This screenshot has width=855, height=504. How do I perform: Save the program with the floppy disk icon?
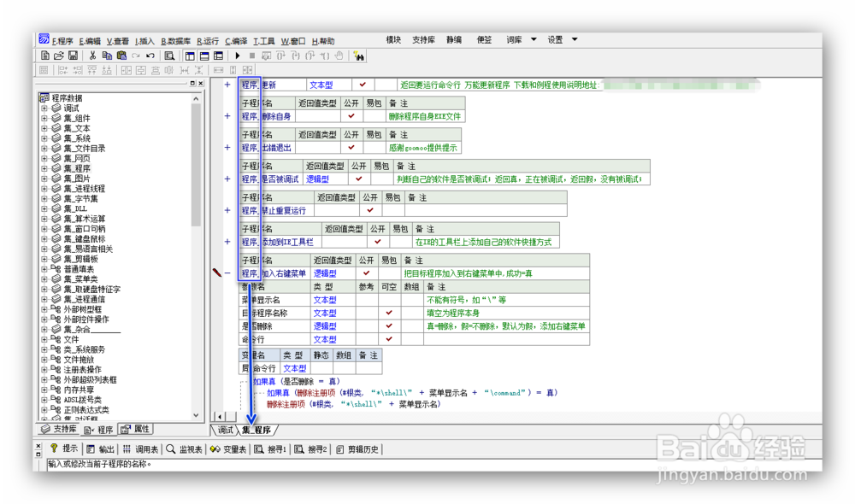[x=73, y=56]
